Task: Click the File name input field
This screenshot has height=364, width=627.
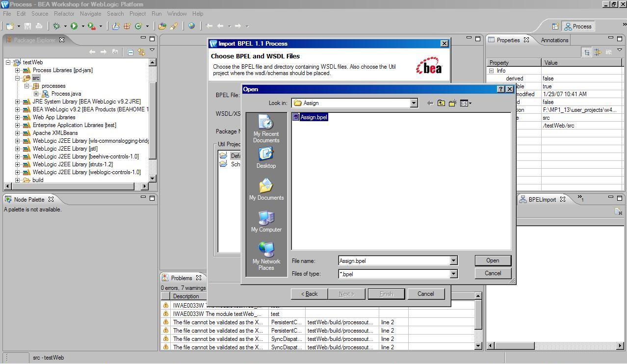Action: pyautogui.click(x=394, y=261)
